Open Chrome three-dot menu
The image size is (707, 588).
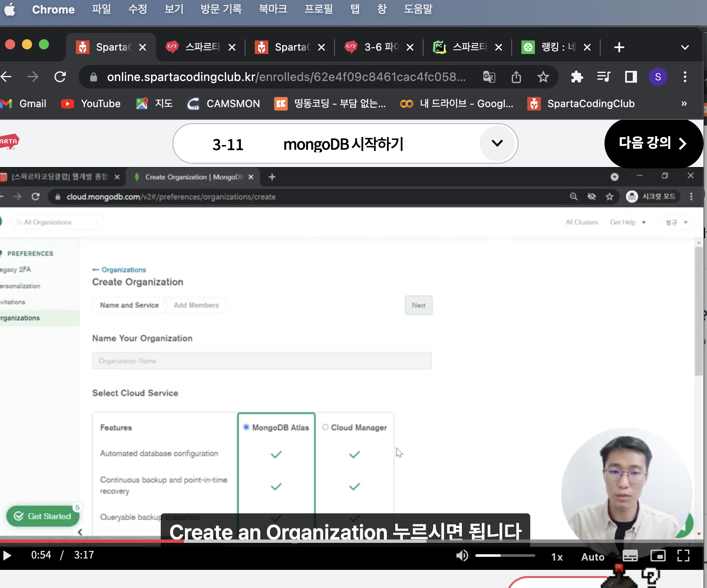pyautogui.click(x=685, y=77)
